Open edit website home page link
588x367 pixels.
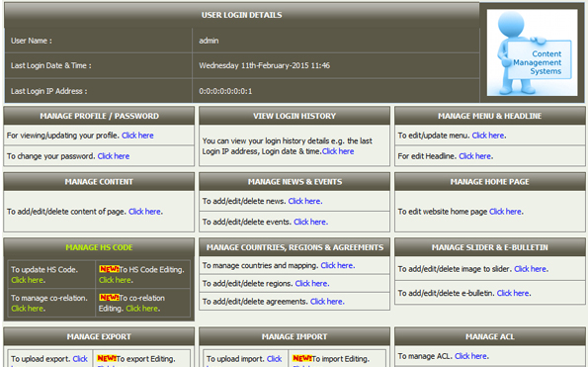[506, 212]
